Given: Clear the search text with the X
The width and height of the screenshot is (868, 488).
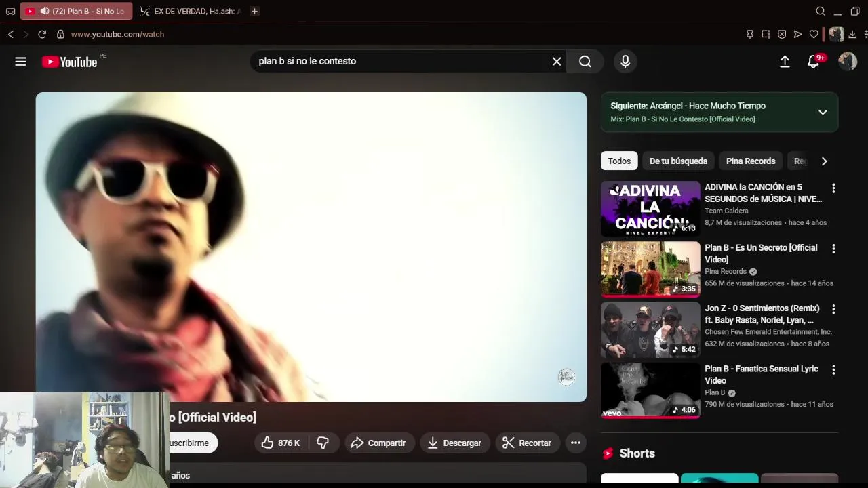Looking at the screenshot, I should point(557,61).
